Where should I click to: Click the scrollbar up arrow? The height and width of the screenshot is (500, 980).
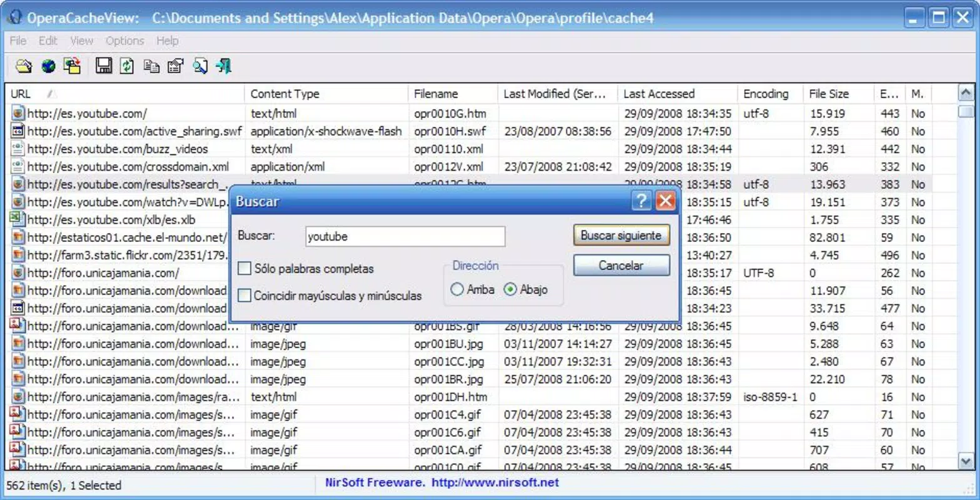coord(966,93)
